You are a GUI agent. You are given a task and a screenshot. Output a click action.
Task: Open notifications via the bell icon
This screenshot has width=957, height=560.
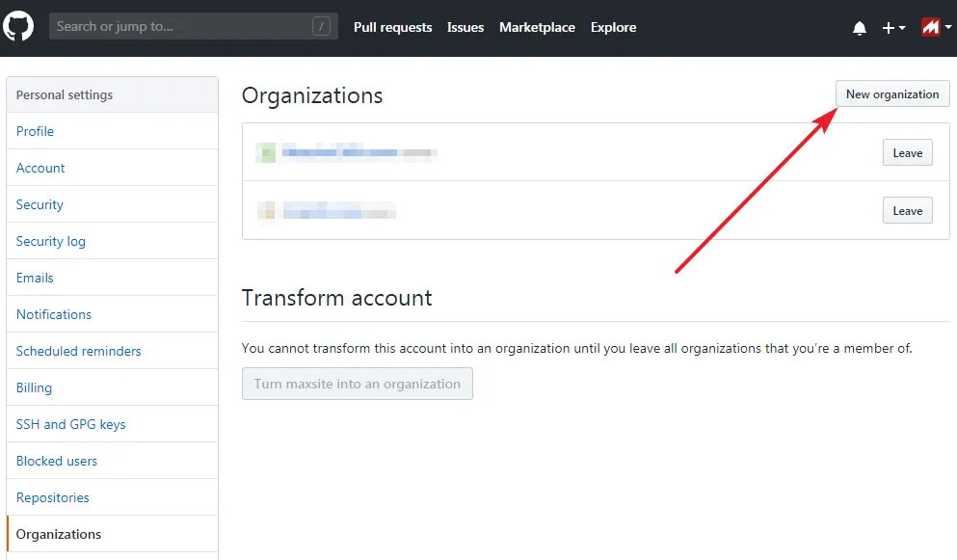859,27
